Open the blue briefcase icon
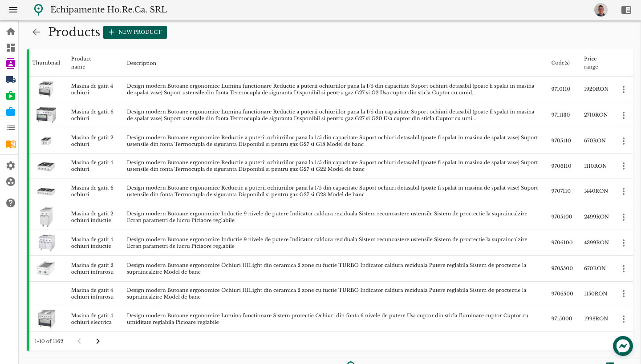Image resolution: width=641 pixels, height=364 pixels. point(11,112)
